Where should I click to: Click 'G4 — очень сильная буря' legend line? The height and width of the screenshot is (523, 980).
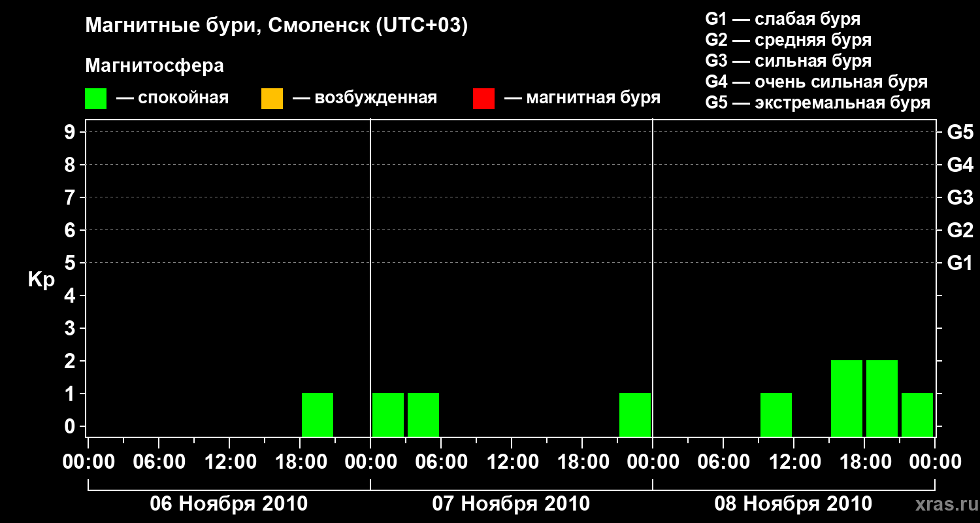pos(817,82)
